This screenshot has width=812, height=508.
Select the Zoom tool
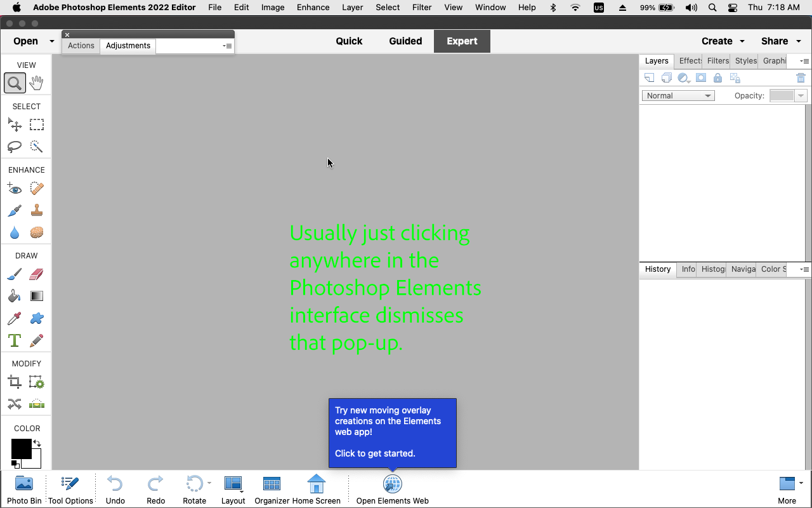[15, 83]
